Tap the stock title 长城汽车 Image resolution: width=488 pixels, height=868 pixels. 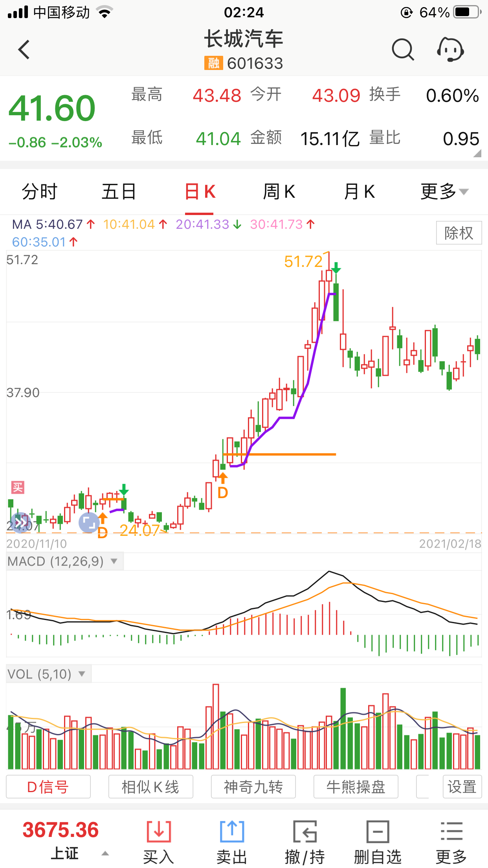click(244, 39)
